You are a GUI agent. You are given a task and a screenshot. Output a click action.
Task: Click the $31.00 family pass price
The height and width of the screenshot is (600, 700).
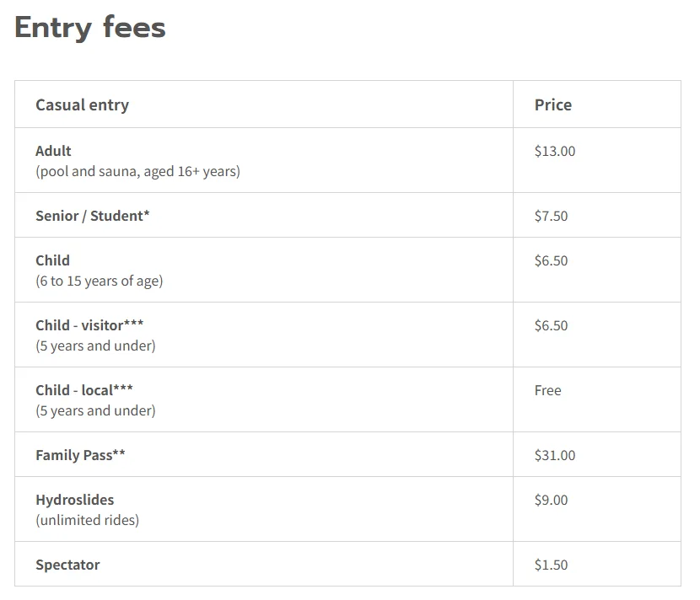555,455
